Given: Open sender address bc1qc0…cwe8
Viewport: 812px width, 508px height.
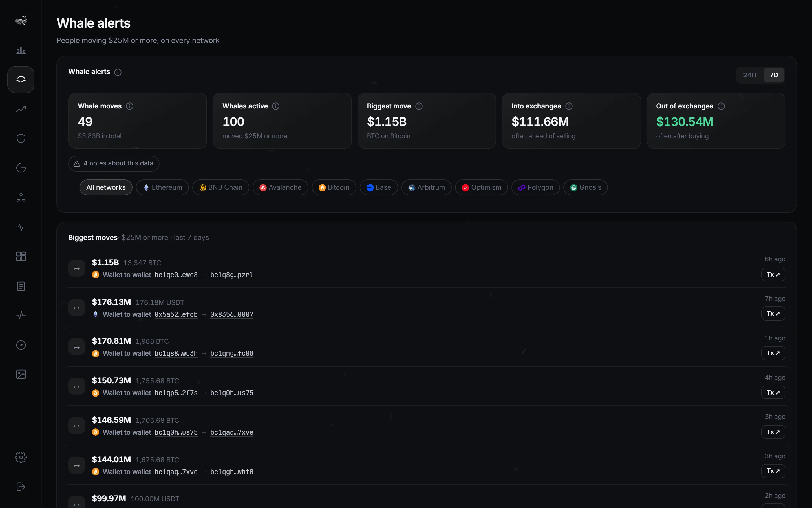Looking at the screenshot, I should (x=176, y=275).
